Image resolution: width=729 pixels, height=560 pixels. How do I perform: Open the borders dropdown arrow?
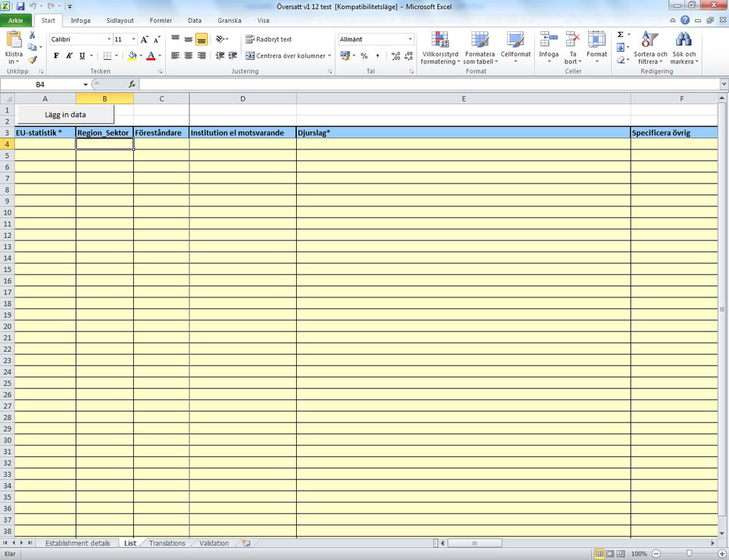[116, 56]
